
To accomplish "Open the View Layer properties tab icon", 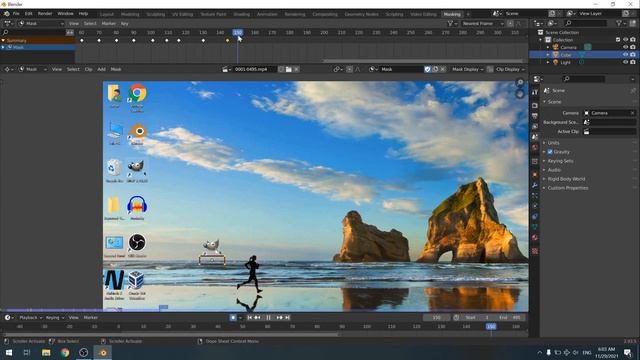I will point(535,127).
